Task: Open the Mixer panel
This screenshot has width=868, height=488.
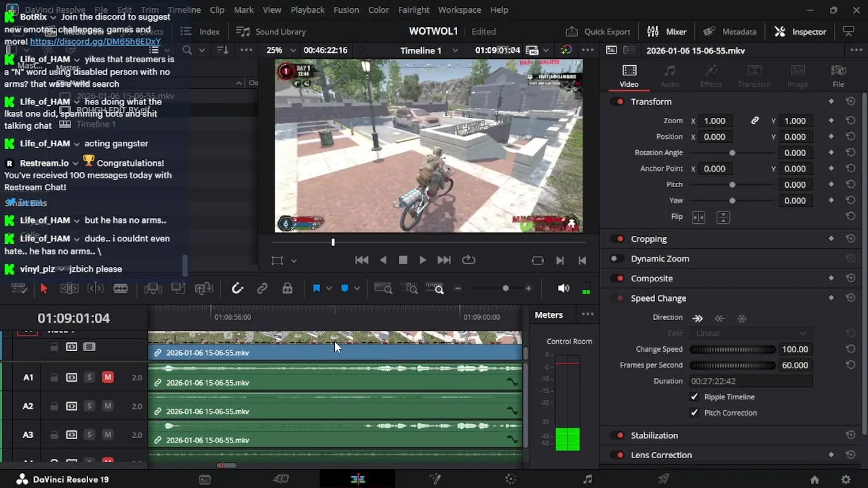Action: click(667, 32)
